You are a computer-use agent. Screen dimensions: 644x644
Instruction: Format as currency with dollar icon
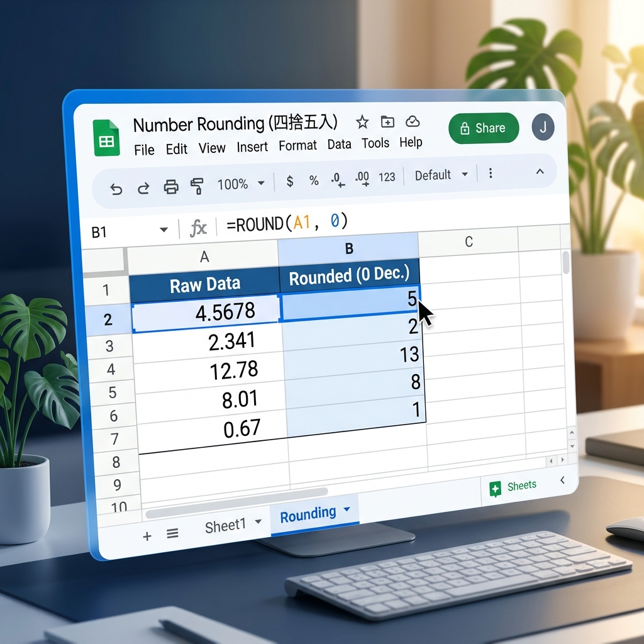tap(290, 181)
